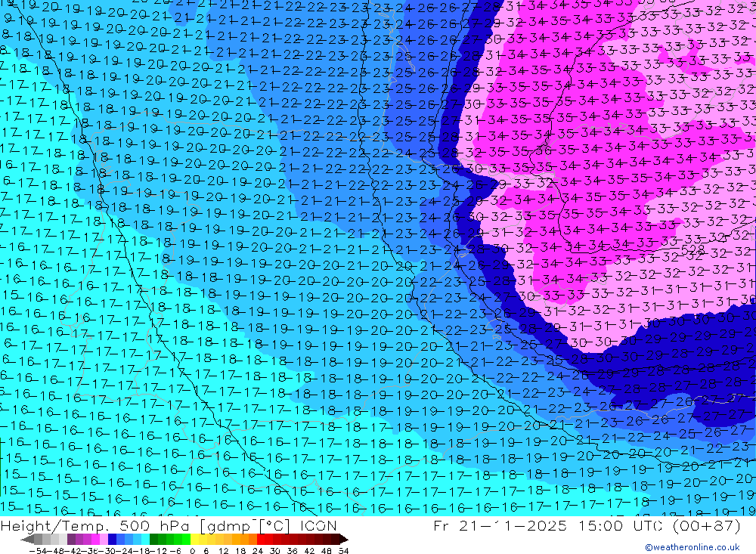Click the light pink legend swatch left of dark blue

click(x=104, y=539)
